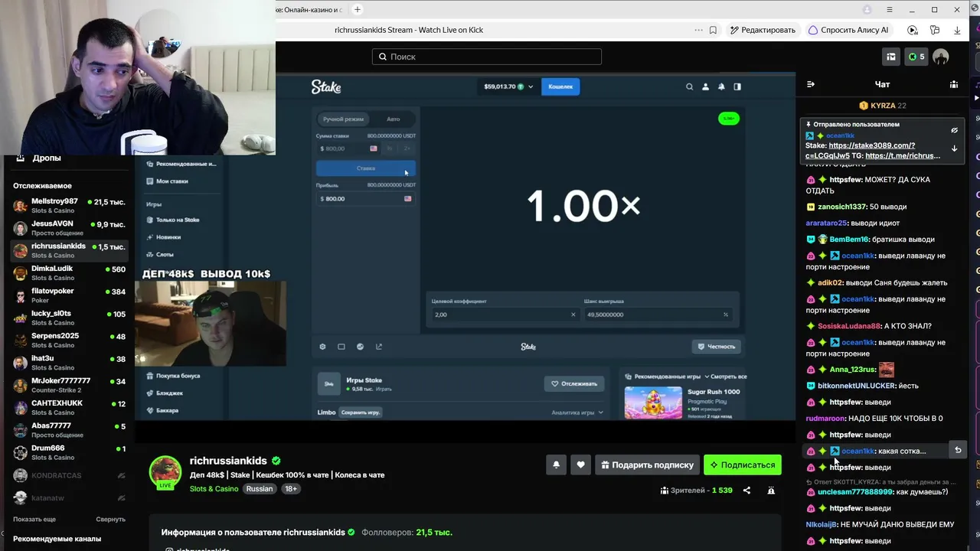The height and width of the screenshot is (551, 980).
Task: Open DimkaLudik in followed channels
Action: pos(69,272)
